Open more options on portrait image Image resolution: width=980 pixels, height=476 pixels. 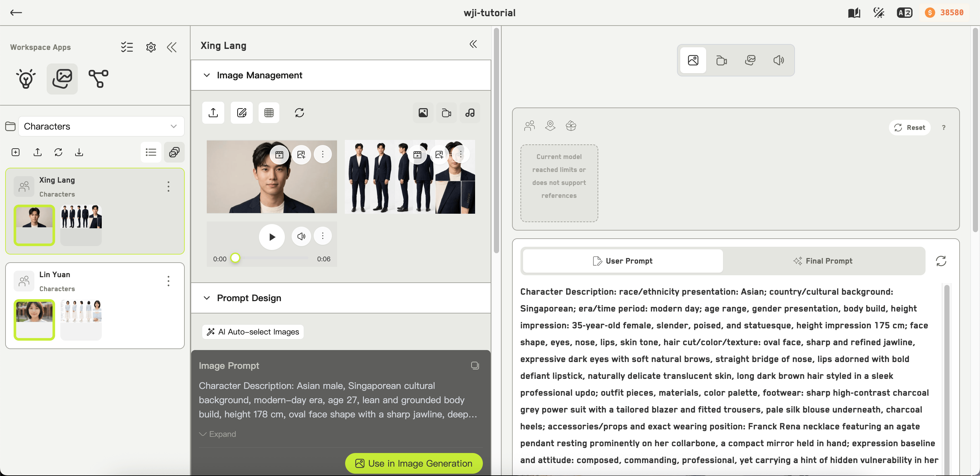(x=322, y=154)
